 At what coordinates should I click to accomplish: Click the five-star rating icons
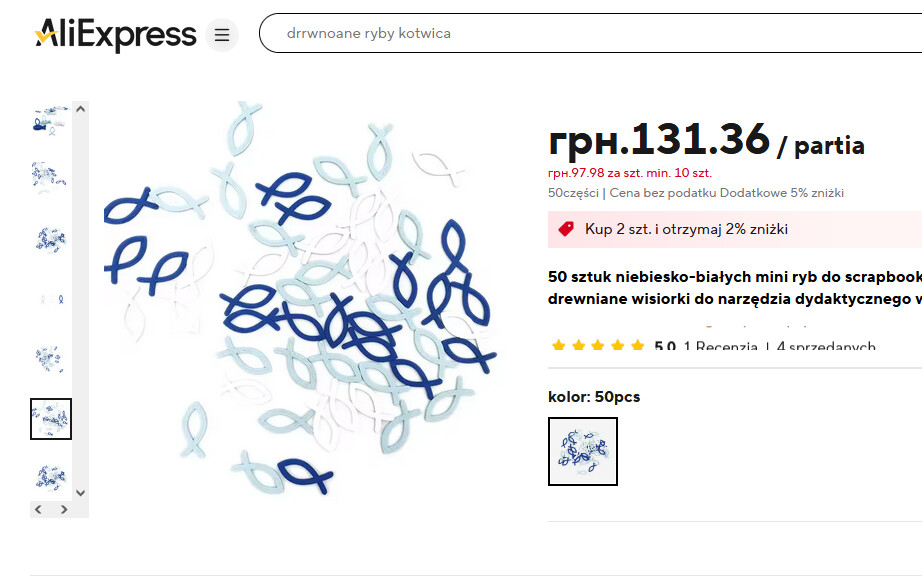598,347
